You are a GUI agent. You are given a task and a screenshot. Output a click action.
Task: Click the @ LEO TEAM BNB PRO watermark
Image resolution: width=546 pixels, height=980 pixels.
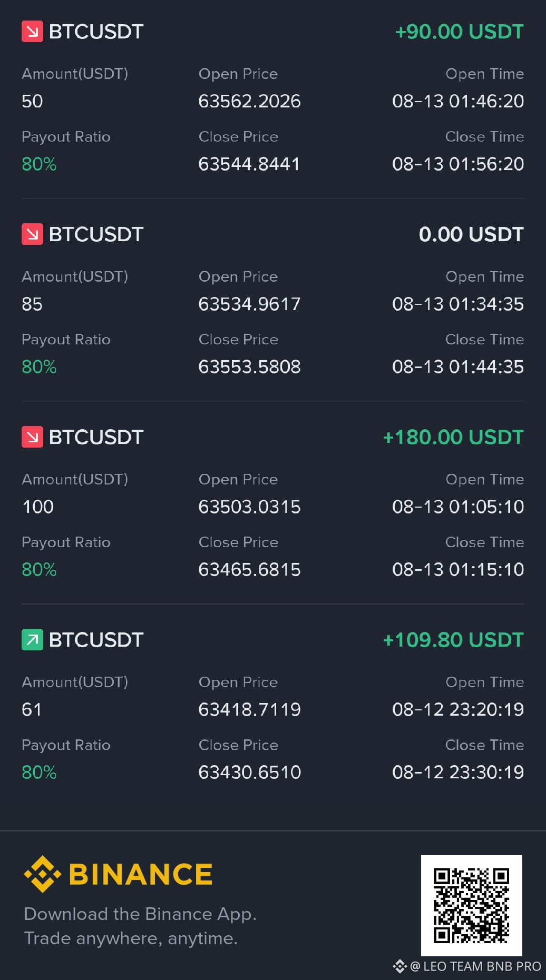[x=475, y=966]
